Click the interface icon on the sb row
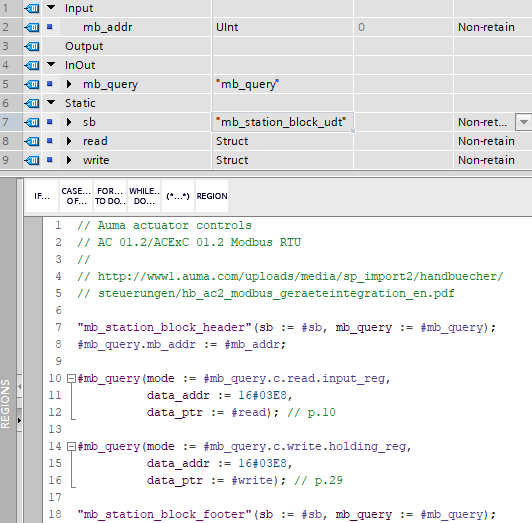The height and width of the screenshot is (523, 532). tap(32, 122)
